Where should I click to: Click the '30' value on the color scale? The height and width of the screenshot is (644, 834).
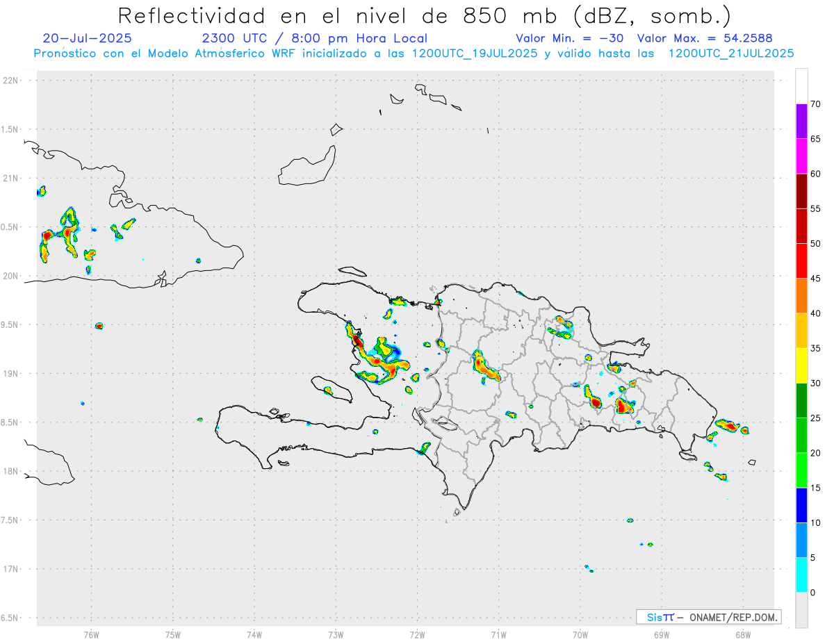(815, 383)
